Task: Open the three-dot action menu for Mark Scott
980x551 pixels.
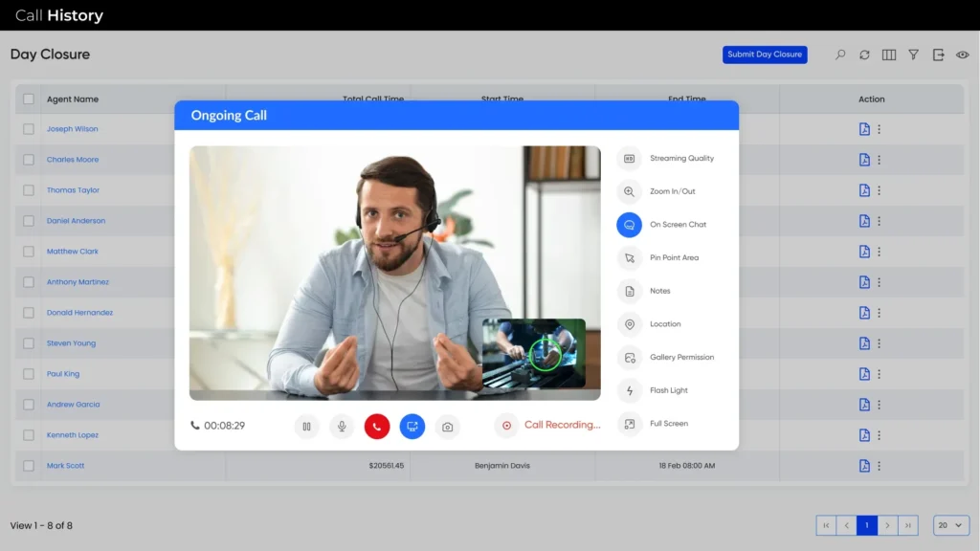Action: click(x=880, y=466)
